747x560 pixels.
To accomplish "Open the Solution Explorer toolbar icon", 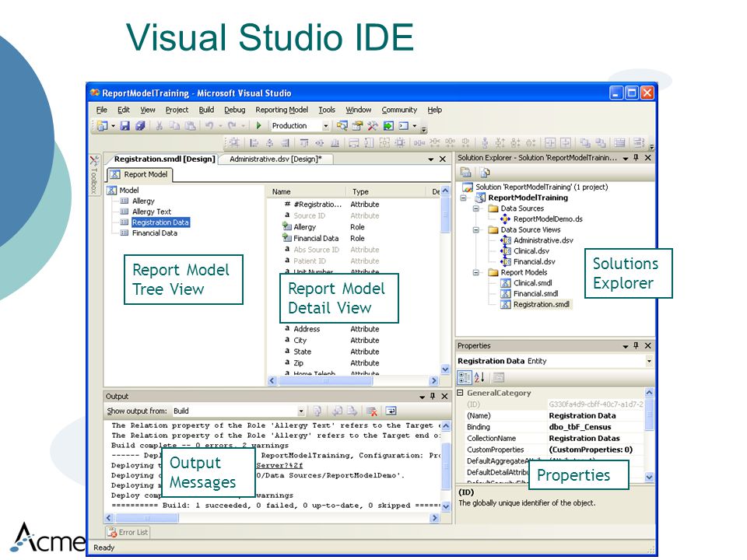I will [342, 126].
